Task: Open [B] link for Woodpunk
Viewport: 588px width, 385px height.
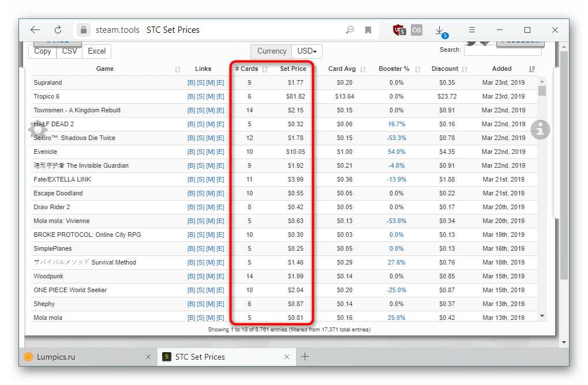Action: tap(191, 277)
